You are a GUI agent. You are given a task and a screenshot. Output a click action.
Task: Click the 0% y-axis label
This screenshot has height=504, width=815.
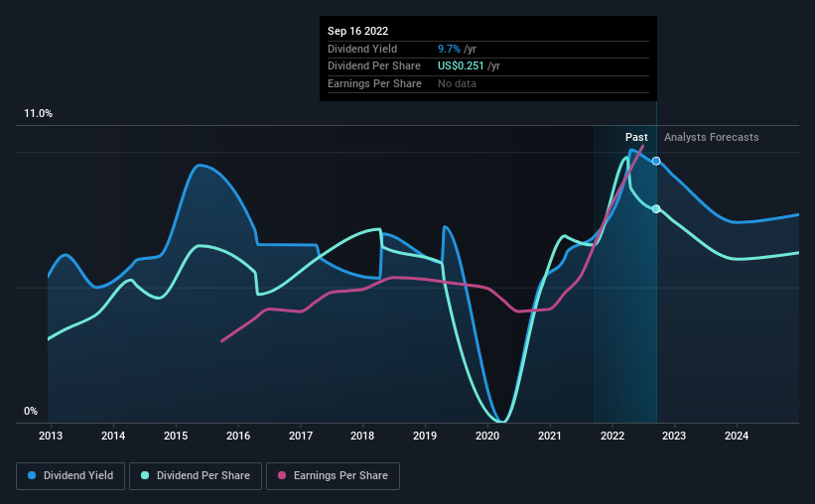coord(31,411)
